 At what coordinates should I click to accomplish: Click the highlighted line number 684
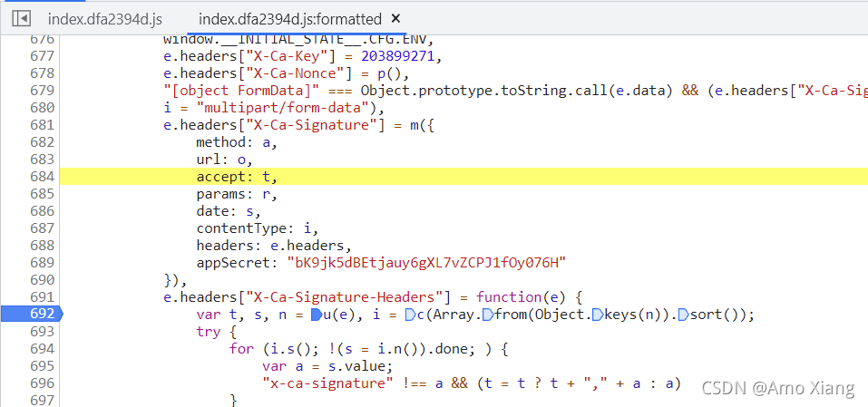click(x=43, y=177)
